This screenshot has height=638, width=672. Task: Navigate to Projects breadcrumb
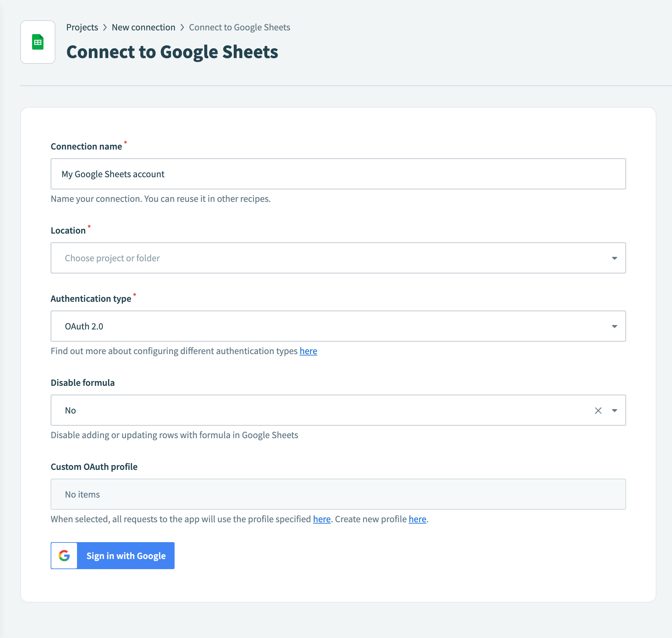[x=82, y=27]
